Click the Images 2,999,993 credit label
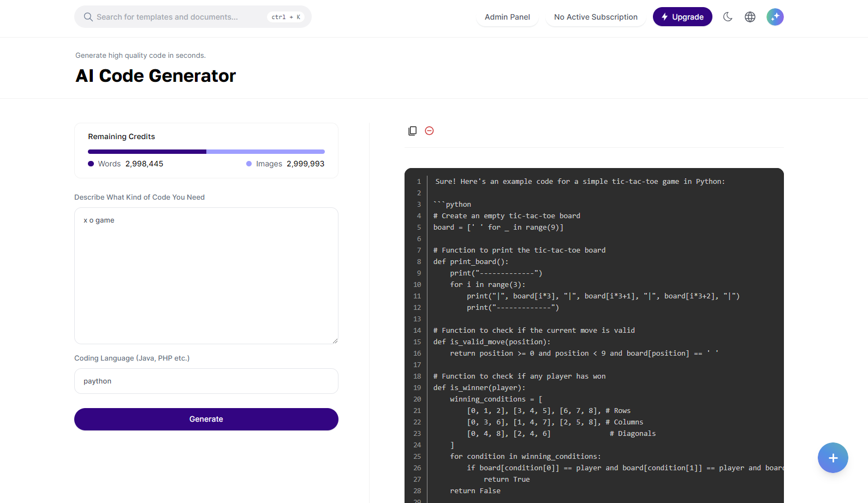 [x=285, y=164]
